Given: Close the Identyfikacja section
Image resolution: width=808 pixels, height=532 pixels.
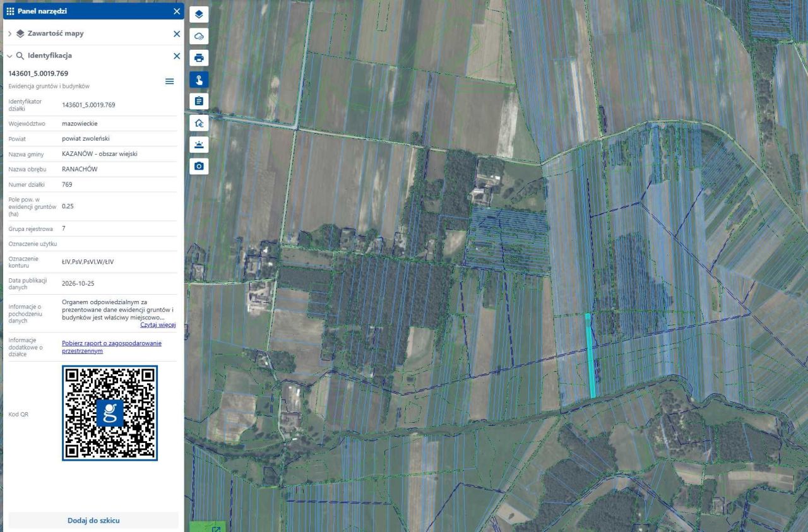Looking at the screenshot, I should click(x=177, y=56).
